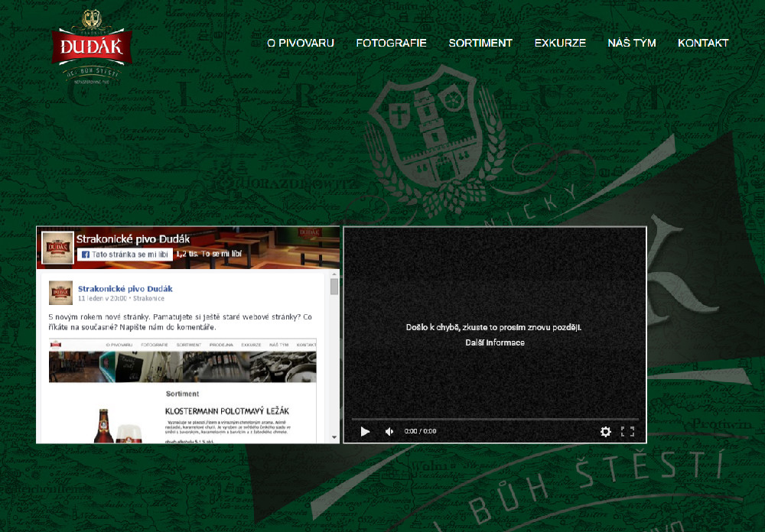Click the '1,2 tis. To se mi líbí' count

click(209, 254)
